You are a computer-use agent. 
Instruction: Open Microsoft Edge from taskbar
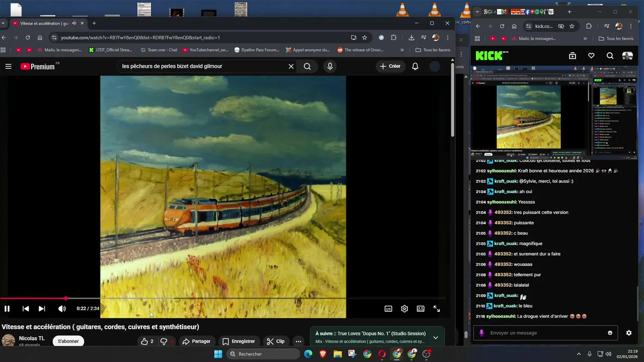308,354
